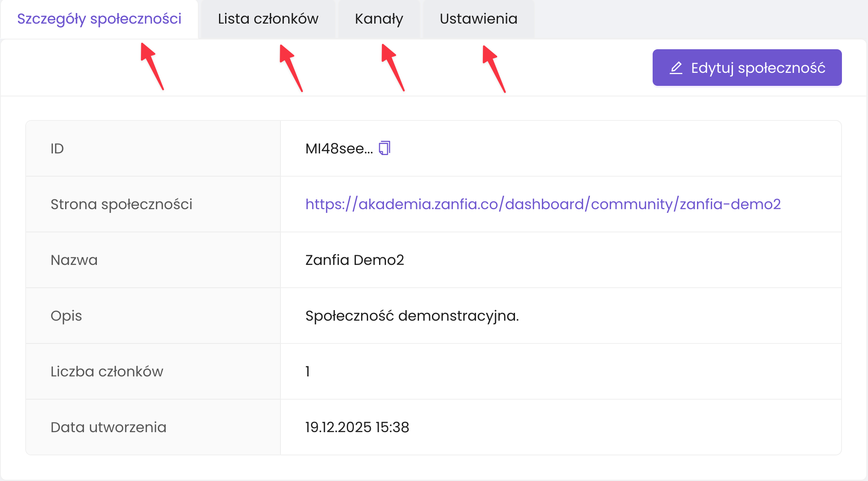The image size is (868, 481).
Task: Click the Strona społeczności row label
Action: 121,204
